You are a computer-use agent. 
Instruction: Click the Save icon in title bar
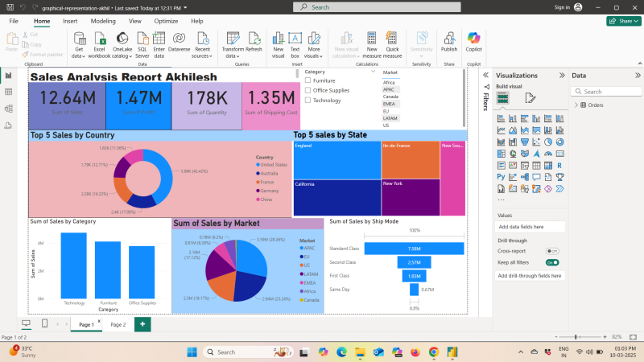(10, 7)
